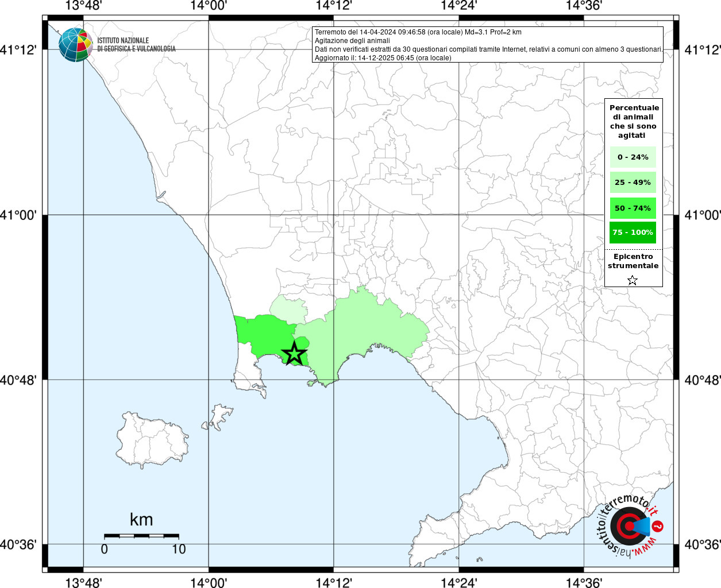Image resolution: width=721 pixels, height=588 pixels.
Task: Click the 'Istituto Nazionale di Geofisica e Vulcanologia' text
Action: [x=137, y=45]
